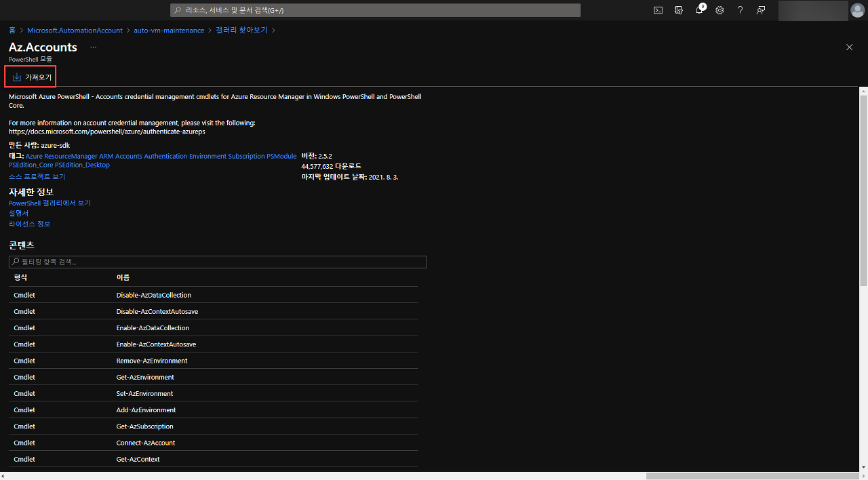Open the feedback icon

[x=761, y=10]
